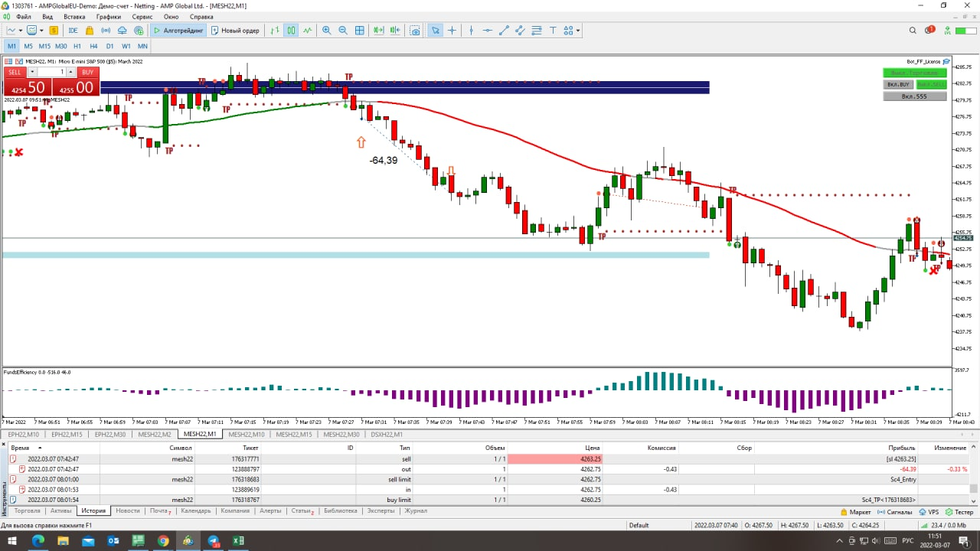Open the Вставка menu

click(74, 16)
